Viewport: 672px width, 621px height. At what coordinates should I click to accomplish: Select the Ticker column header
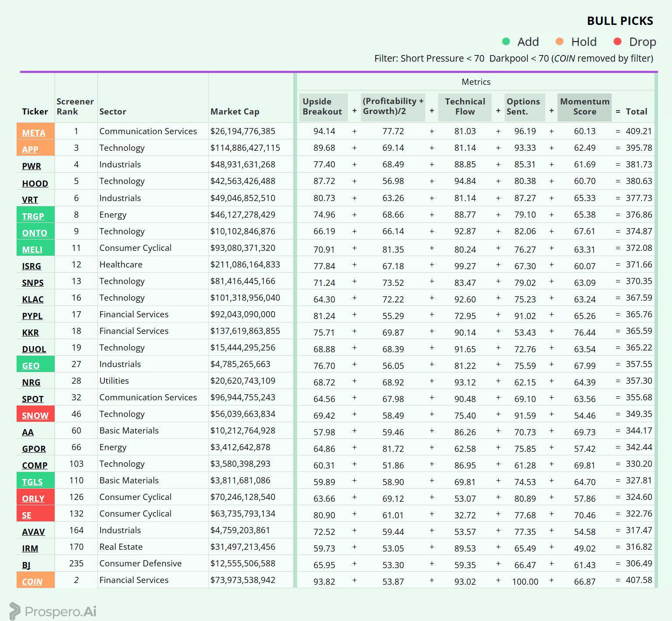[x=35, y=111]
